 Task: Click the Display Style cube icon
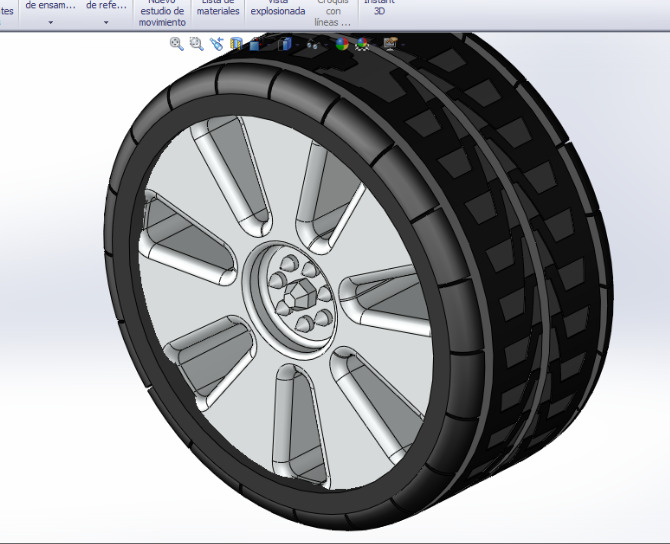tap(285, 44)
